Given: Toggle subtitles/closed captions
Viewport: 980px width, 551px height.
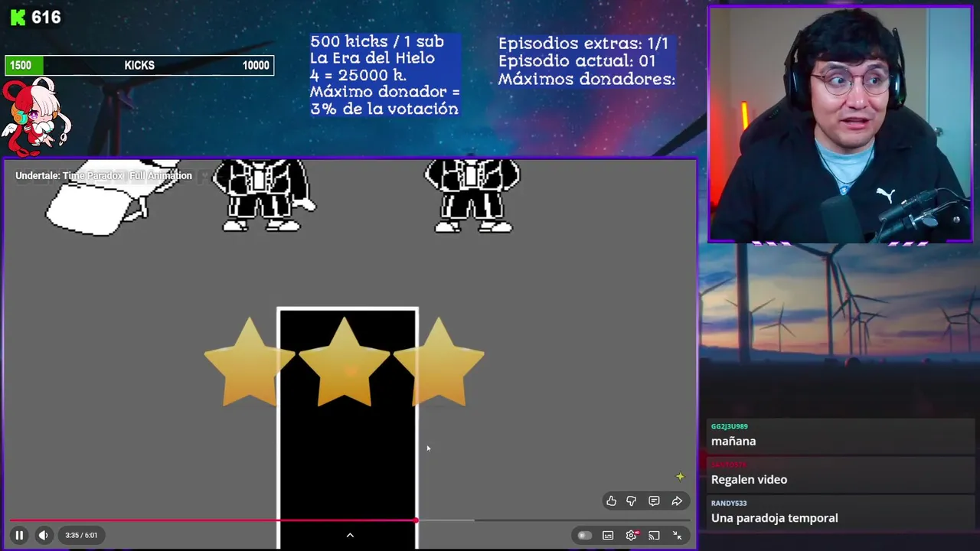Looking at the screenshot, I should click(608, 535).
